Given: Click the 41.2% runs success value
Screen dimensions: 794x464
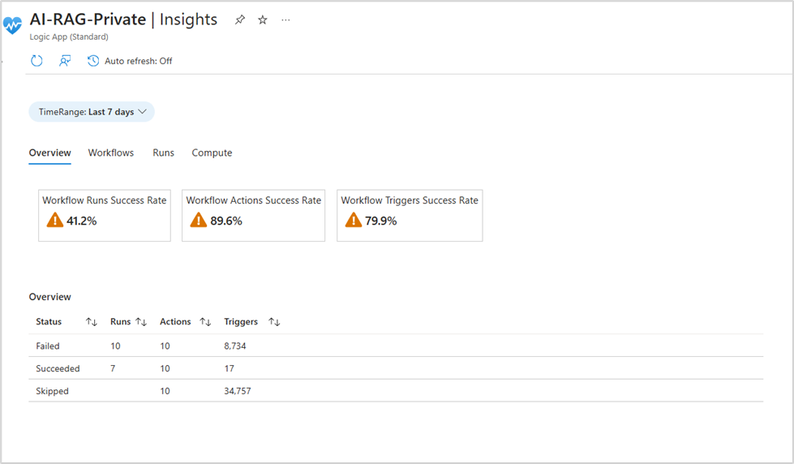Looking at the screenshot, I should tap(82, 221).
